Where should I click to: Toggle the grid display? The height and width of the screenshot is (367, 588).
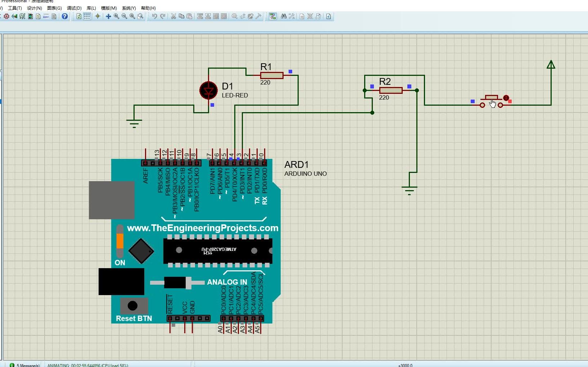click(87, 16)
